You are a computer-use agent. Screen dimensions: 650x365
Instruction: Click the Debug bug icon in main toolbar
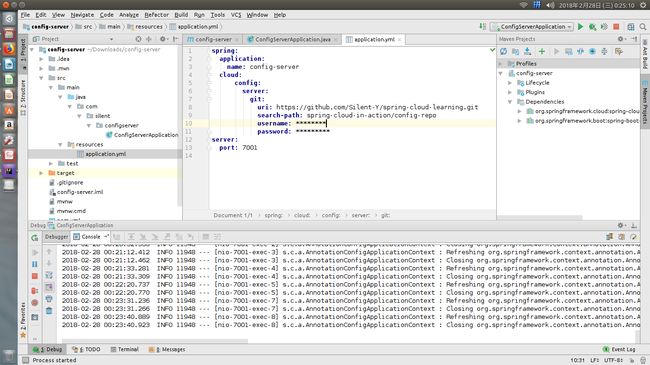click(592, 27)
